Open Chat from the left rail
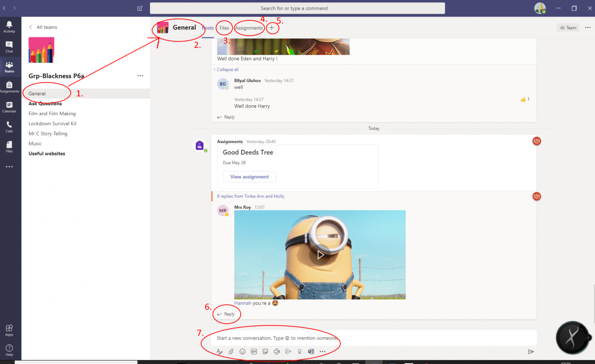The height and width of the screenshot is (364, 595). [x=9, y=47]
